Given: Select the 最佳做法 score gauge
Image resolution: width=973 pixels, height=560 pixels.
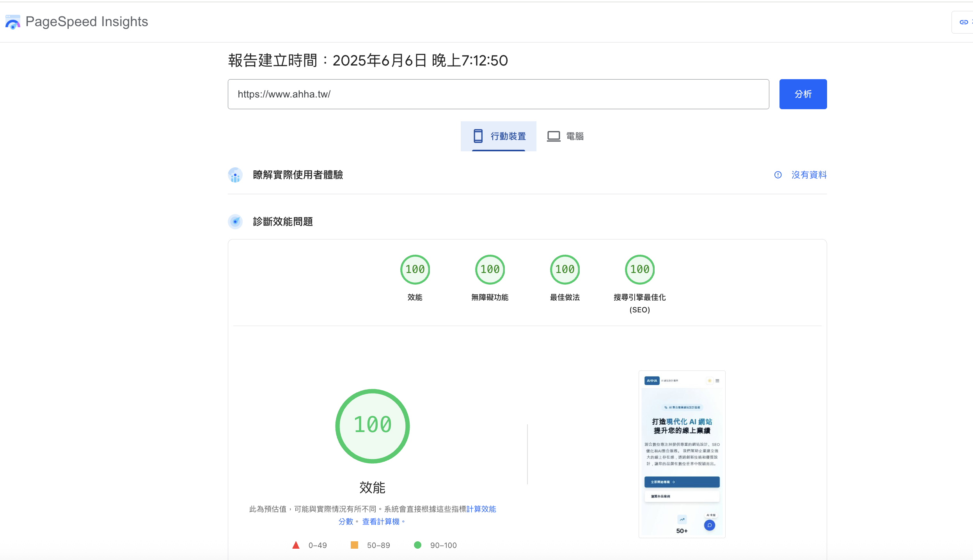Looking at the screenshot, I should coord(565,269).
